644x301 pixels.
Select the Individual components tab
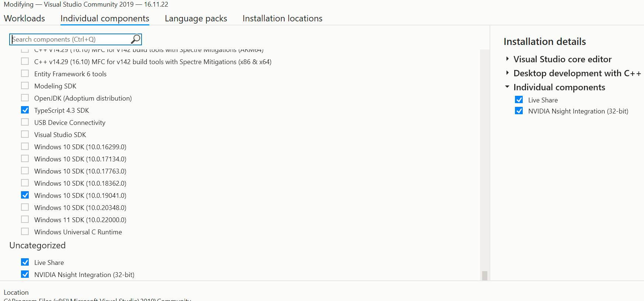[x=105, y=18]
